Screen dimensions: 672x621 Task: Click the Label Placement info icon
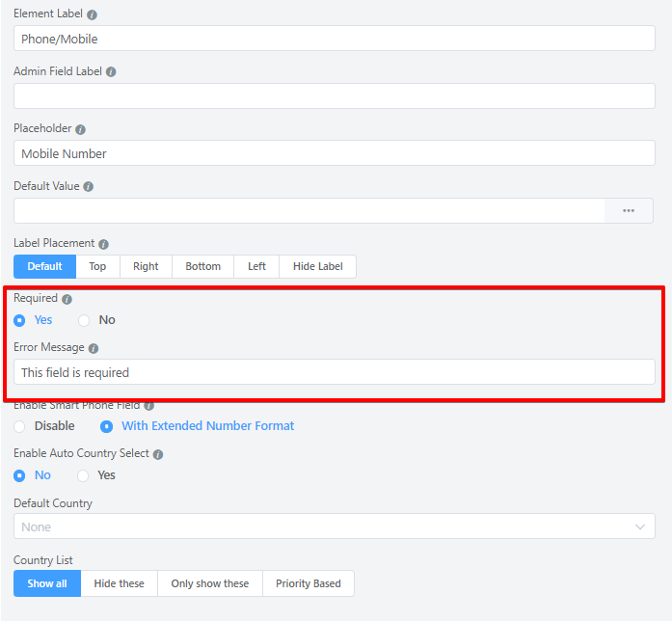(x=103, y=245)
